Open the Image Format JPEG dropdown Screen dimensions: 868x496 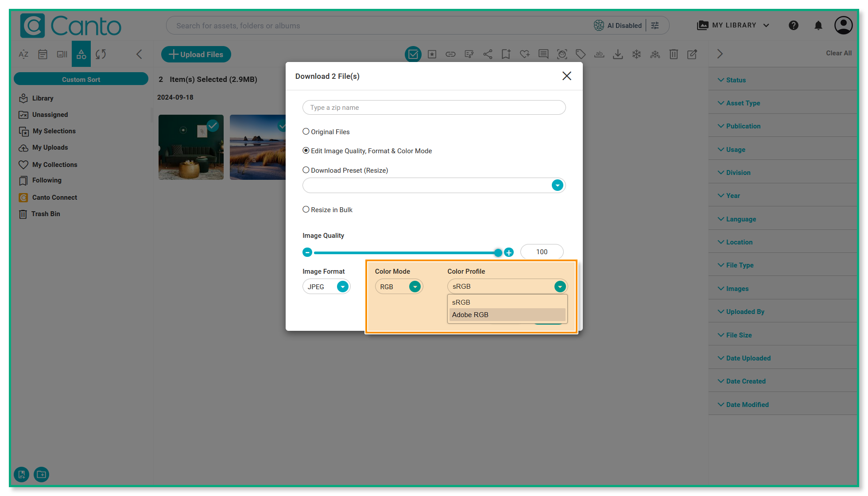click(x=342, y=287)
